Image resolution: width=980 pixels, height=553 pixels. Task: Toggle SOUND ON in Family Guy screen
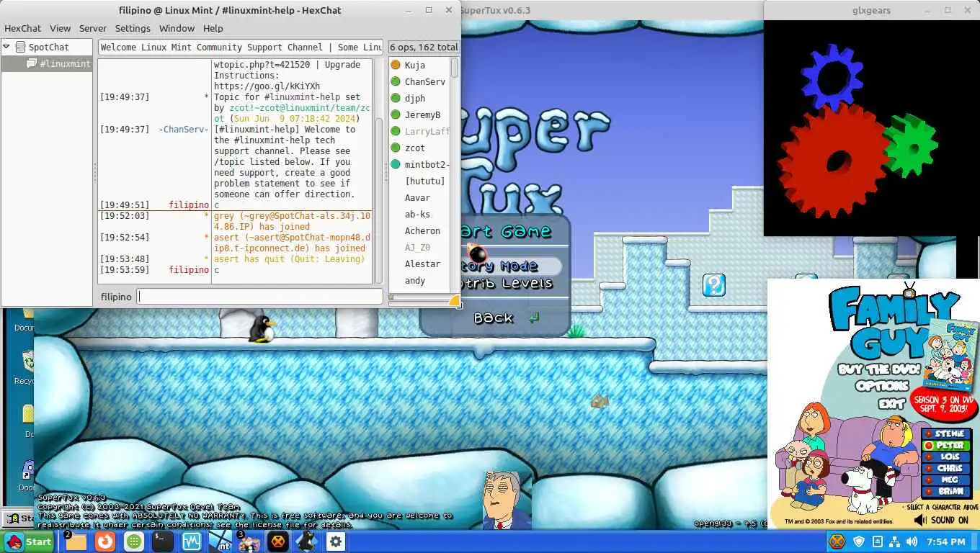coord(941,520)
